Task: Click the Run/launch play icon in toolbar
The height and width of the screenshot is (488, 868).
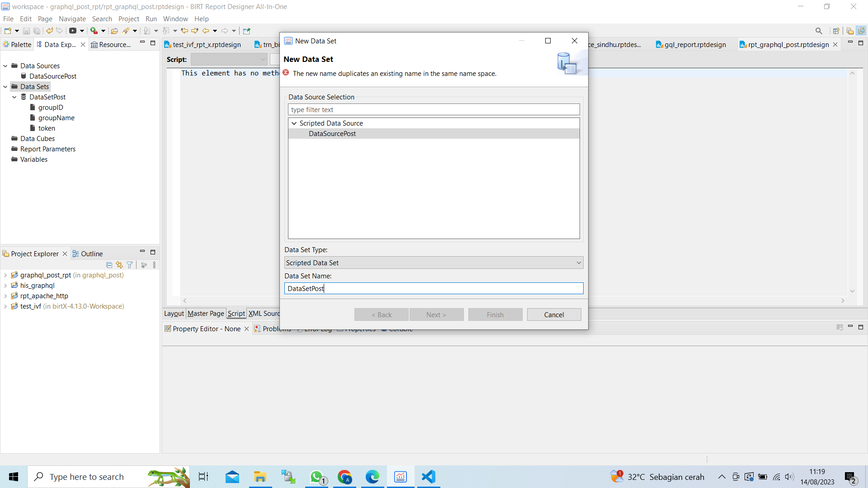Action: pos(72,31)
